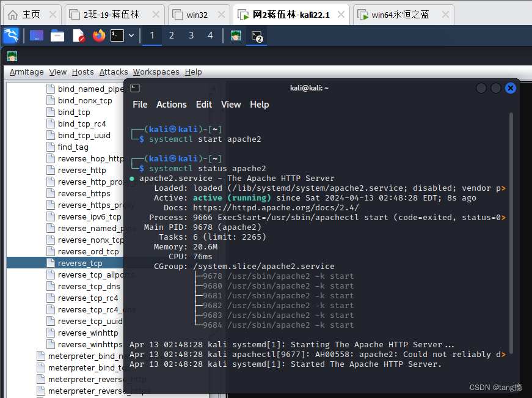This screenshot has width=532, height=398.
Task: Select reverse_ipv6_tcp payload
Action: [x=89, y=216]
